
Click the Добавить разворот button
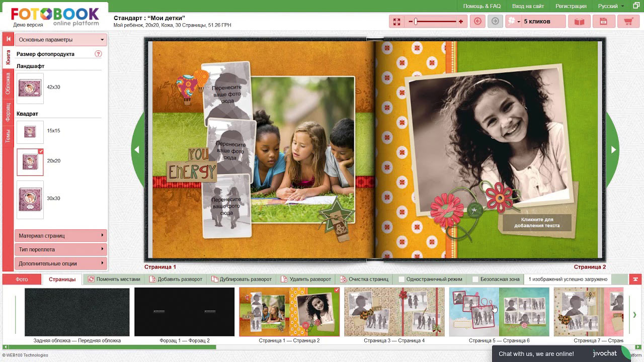click(x=176, y=279)
